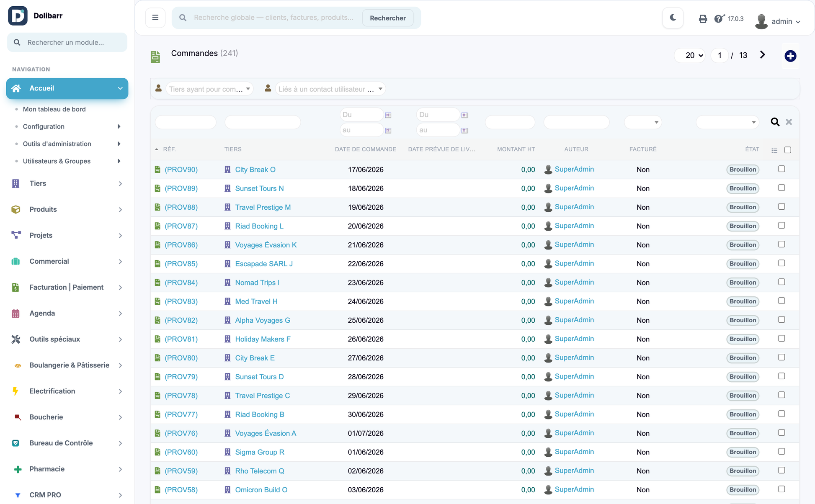Open the Boulangerie & Pâtisserie menu
Screen dimensions: 815x504
click(x=67, y=365)
